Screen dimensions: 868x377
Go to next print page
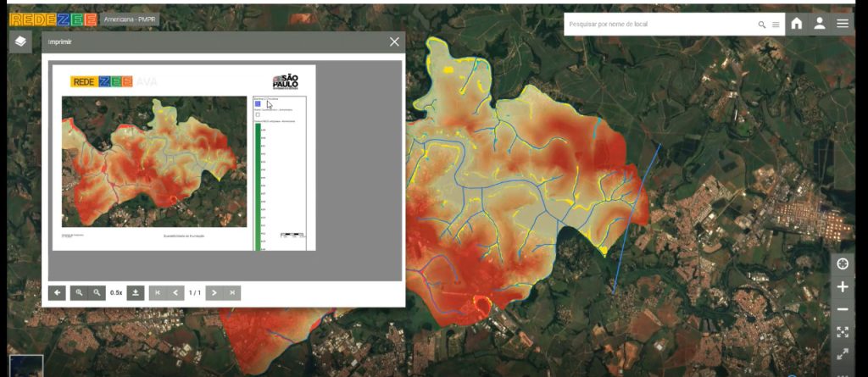click(214, 292)
